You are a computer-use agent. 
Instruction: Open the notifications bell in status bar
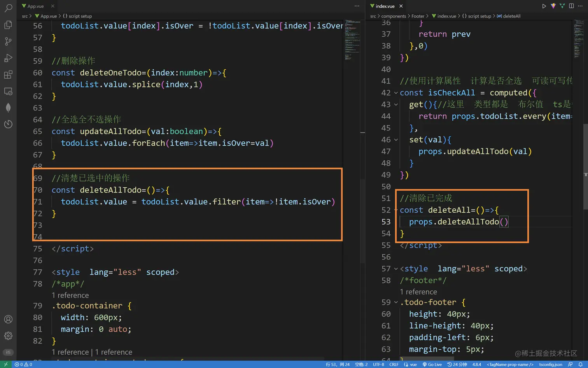click(x=580, y=364)
